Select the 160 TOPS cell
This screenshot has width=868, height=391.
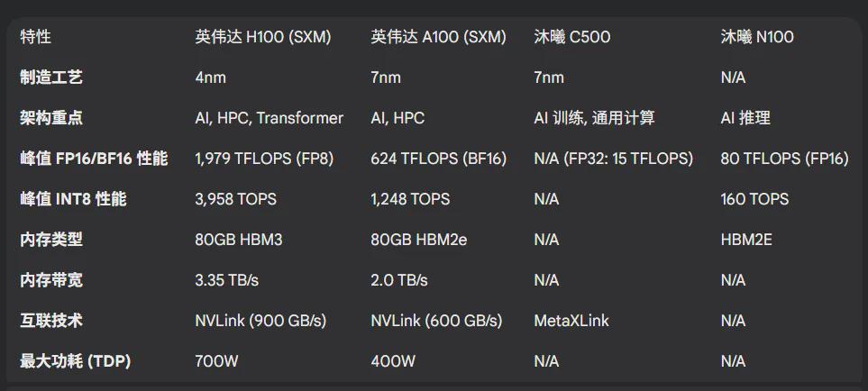[754, 199]
